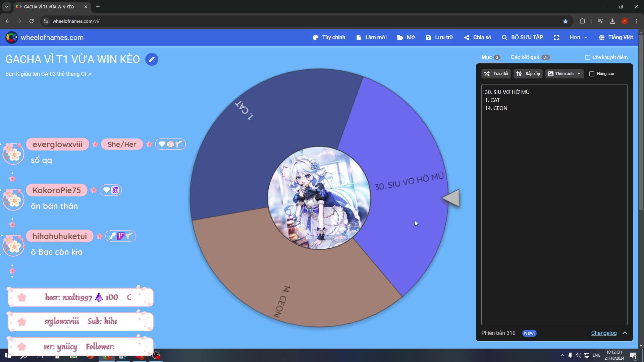Open the Changelog link
Viewport: 644px width, 362px height.
pos(604,333)
